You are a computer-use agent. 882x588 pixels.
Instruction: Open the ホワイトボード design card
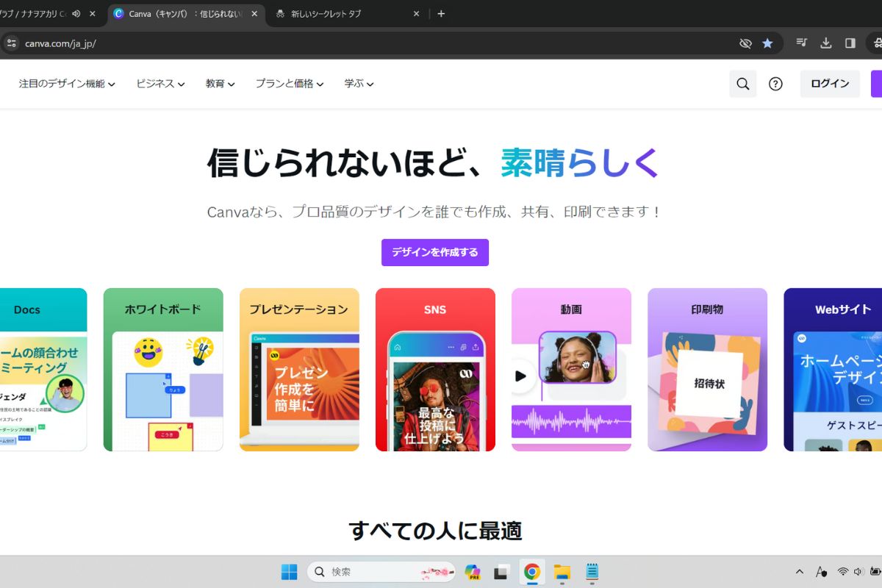(163, 370)
